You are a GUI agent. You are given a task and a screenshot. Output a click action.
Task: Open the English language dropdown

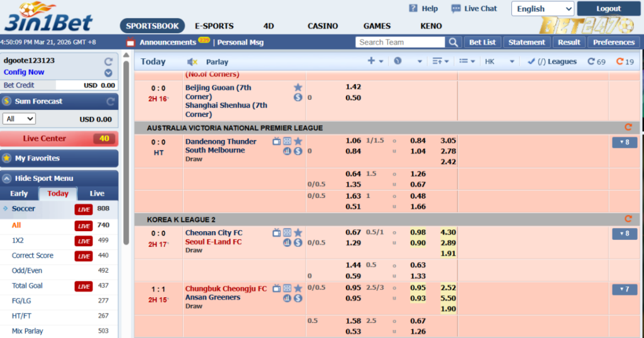click(543, 9)
